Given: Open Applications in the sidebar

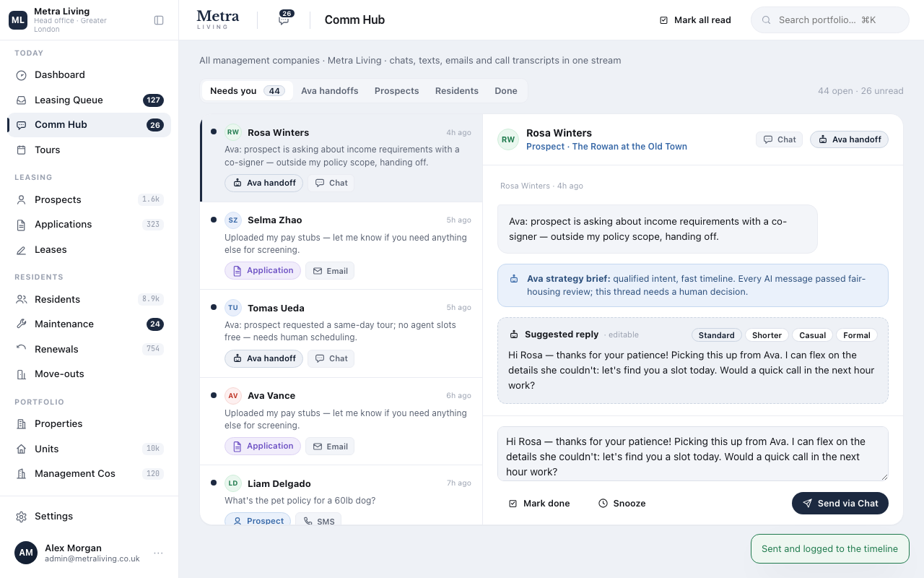Looking at the screenshot, I should 90,225.
